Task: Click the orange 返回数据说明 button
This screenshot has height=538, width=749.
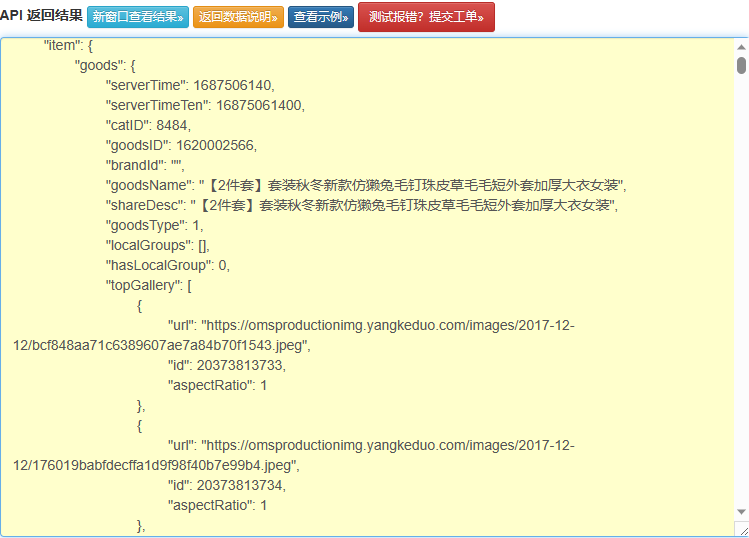Action: tap(238, 17)
